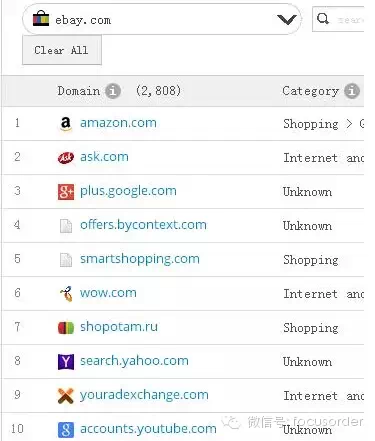Click the magnifier search icon
The width and height of the screenshot is (375, 441).
click(x=323, y=19)
